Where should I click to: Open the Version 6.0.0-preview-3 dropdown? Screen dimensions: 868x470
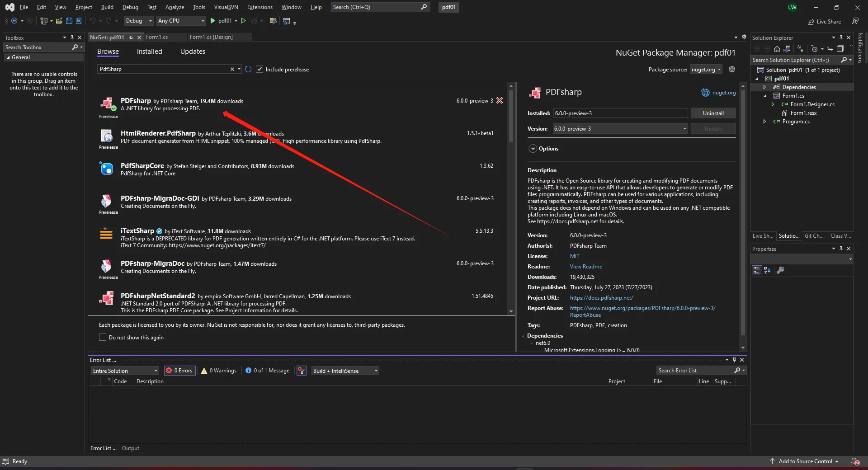pos(620,129)
